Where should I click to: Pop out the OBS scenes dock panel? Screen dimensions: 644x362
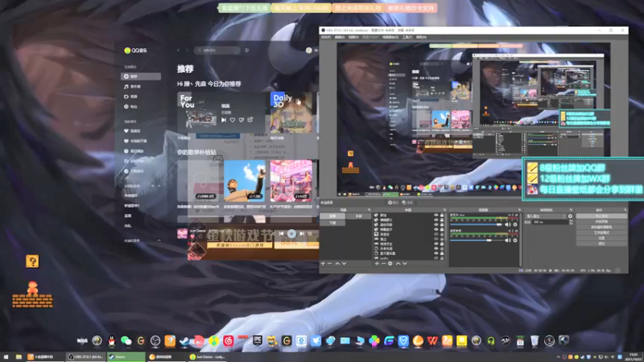click(x=369, y=210)
